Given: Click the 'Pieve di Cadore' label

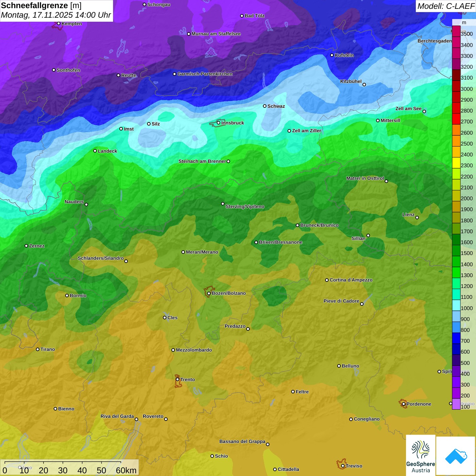Looking at the screenshot, I should coord(341,301).
